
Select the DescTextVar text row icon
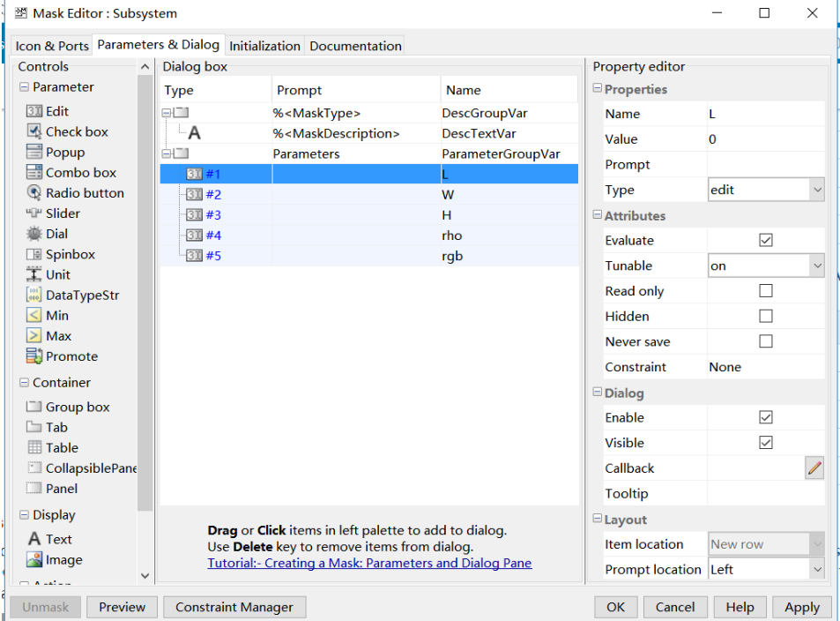tap(195, 133)
